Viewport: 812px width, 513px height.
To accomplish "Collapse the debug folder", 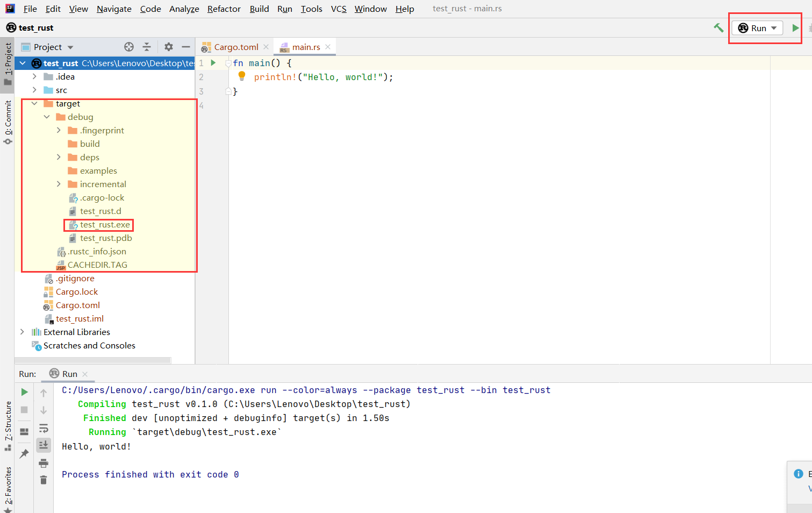I will [x=47, y=117].
